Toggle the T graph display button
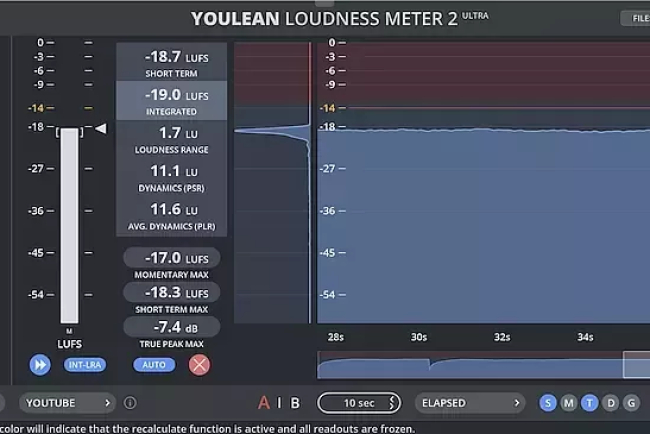The height and width of the screenshot is (434, 650). coord(589,402)
